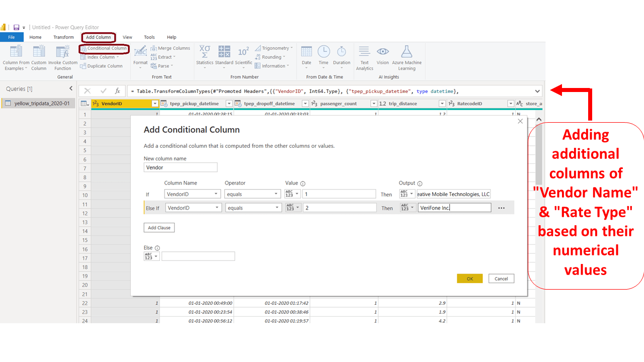Switch to the Add Column ribbon tab

click(x=98, y=37)
